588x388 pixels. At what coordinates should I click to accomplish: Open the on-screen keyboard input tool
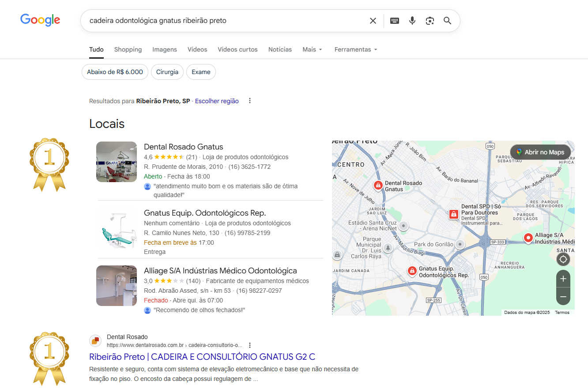pyautogui.click(x=395, y=21)
